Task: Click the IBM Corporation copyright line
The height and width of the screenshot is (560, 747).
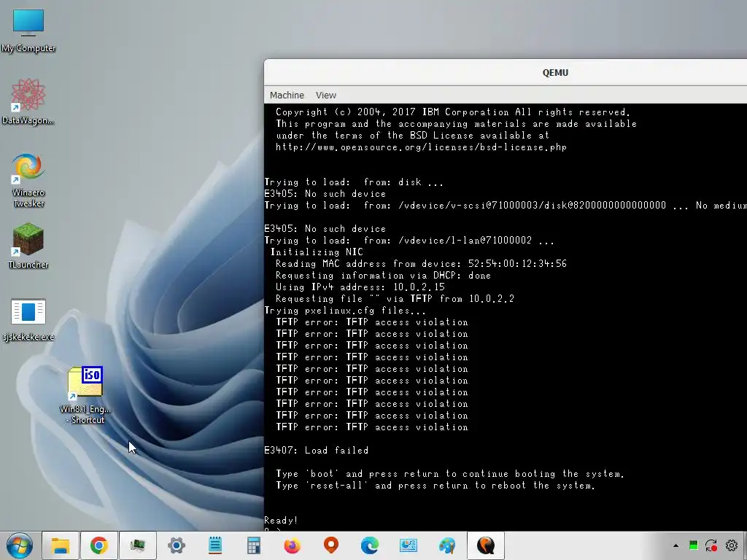Action: [x=452, y=112]
